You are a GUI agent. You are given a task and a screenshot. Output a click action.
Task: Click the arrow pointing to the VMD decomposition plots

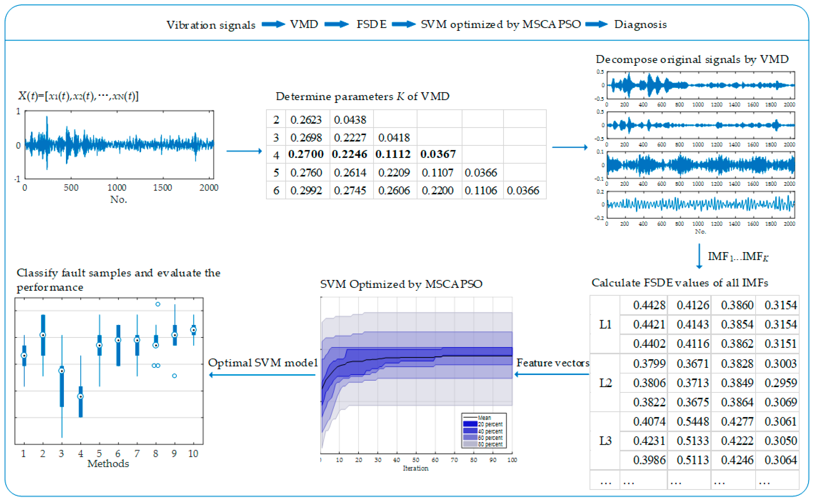[570, 147]
